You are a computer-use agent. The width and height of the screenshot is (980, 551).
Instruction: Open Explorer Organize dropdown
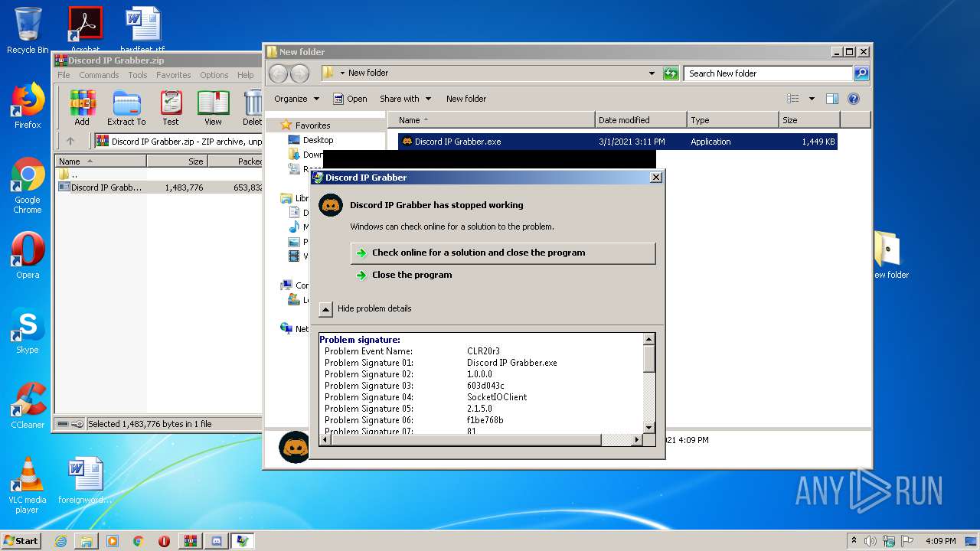[296, 99]
